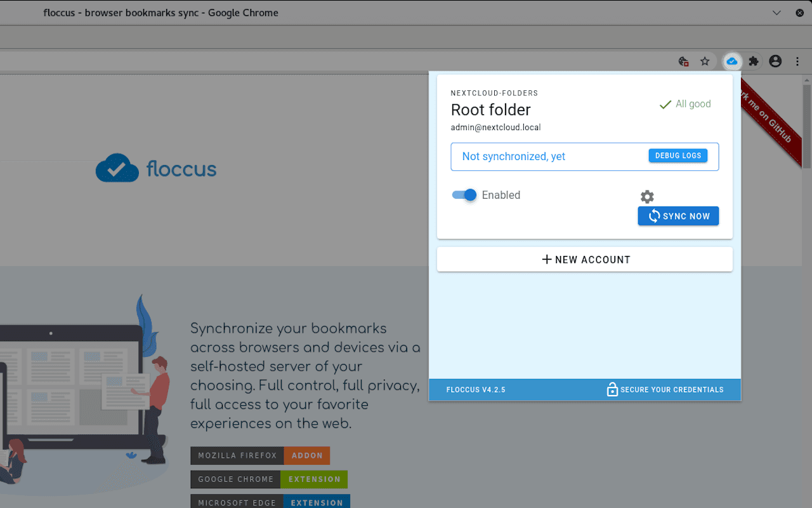Expand the window title bar dropdown arrow

[776, 13]
